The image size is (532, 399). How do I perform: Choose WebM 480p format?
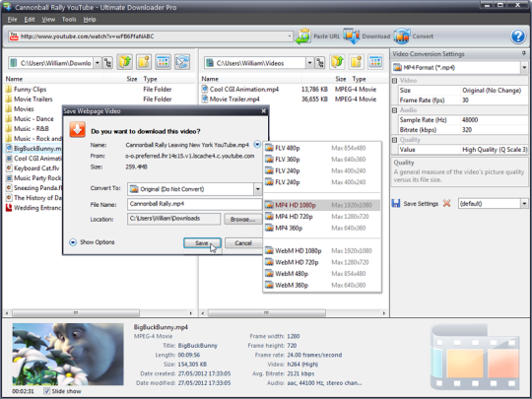pos(322,274)
